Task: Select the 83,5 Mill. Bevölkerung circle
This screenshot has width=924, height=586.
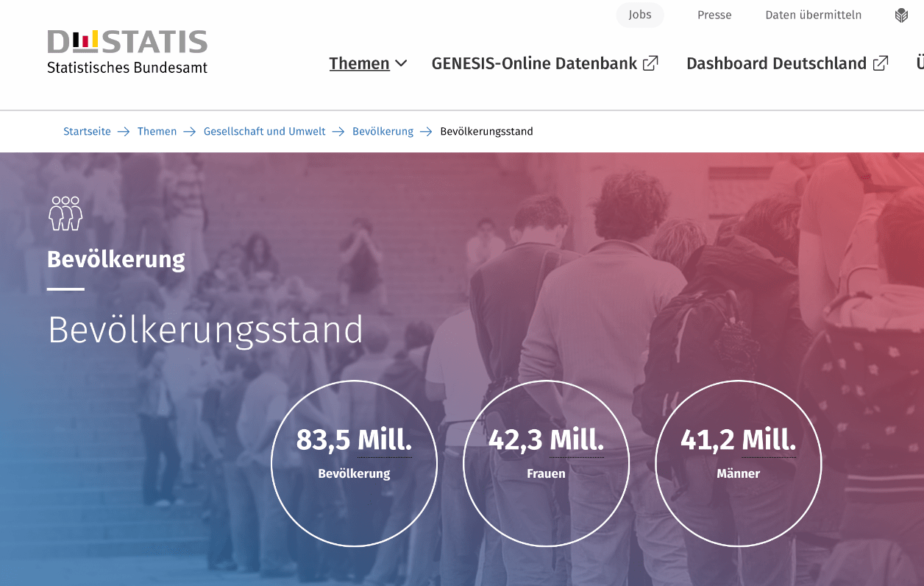Action: click(354, 463)
